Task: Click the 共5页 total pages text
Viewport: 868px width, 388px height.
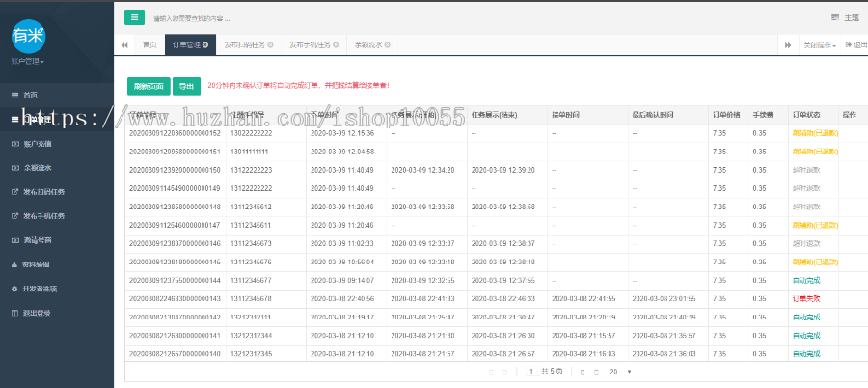Action: click(x=552, y=372)
